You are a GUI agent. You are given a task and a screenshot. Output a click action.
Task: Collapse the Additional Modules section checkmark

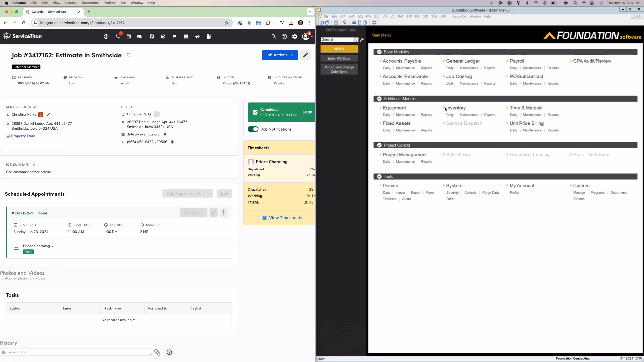[379, 99]
